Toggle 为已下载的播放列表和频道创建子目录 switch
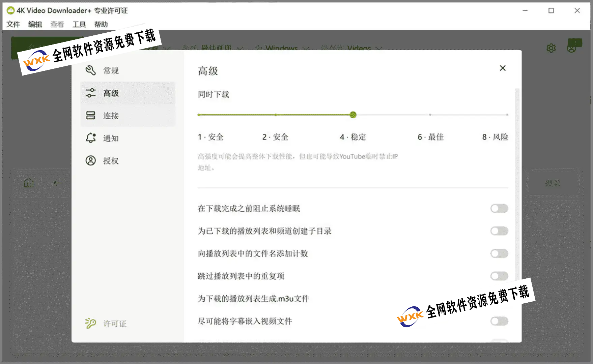This screenshot has width=593, height=364. 499,231
